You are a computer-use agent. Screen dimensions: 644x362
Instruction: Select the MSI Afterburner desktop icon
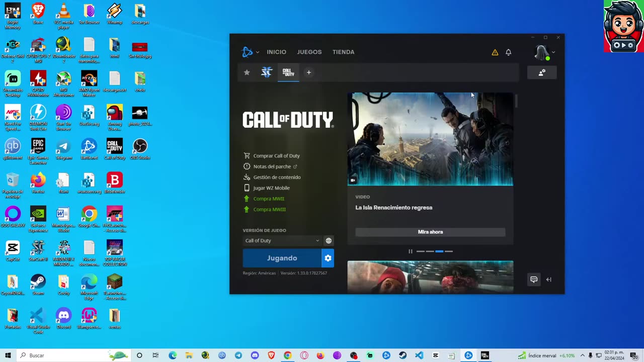[x=63, y=84]
